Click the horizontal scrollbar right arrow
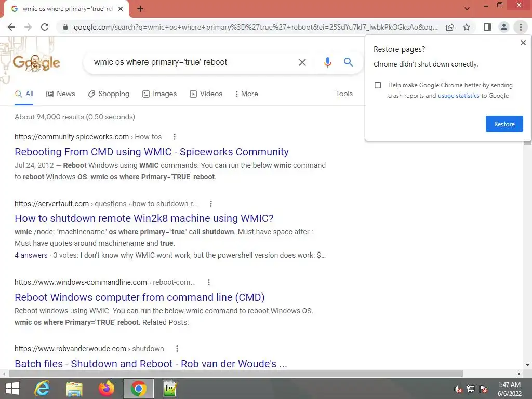Image resolution: width=532 pixels, height=399 pixels. coord(519,374)
